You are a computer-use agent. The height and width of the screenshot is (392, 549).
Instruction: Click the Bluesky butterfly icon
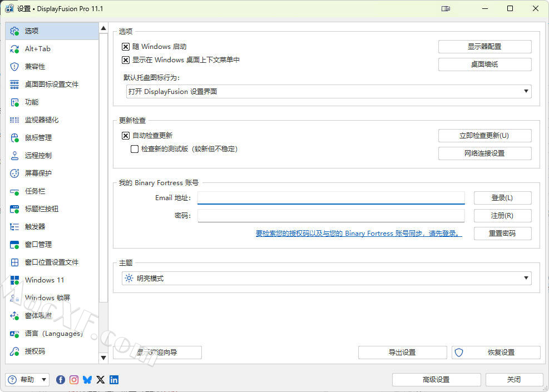point(87,380)
